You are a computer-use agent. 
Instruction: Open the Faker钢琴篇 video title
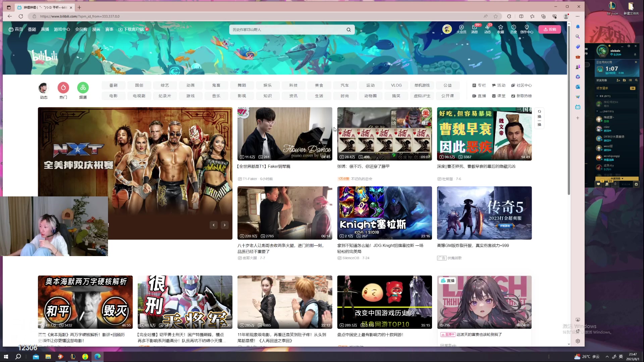point(264,166)
